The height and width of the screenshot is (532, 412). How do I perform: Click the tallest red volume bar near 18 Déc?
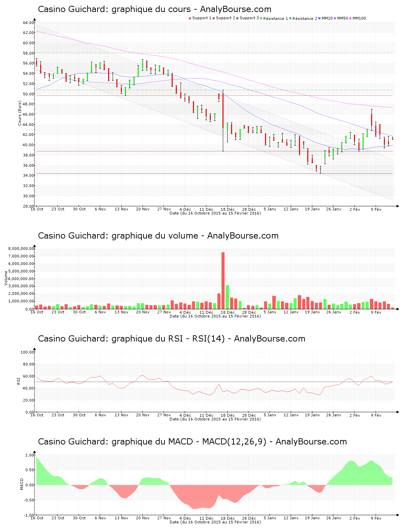tap(223, 280)
